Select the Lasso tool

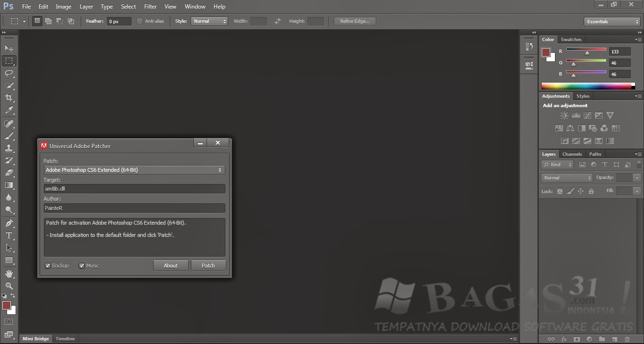click(9, 73)
